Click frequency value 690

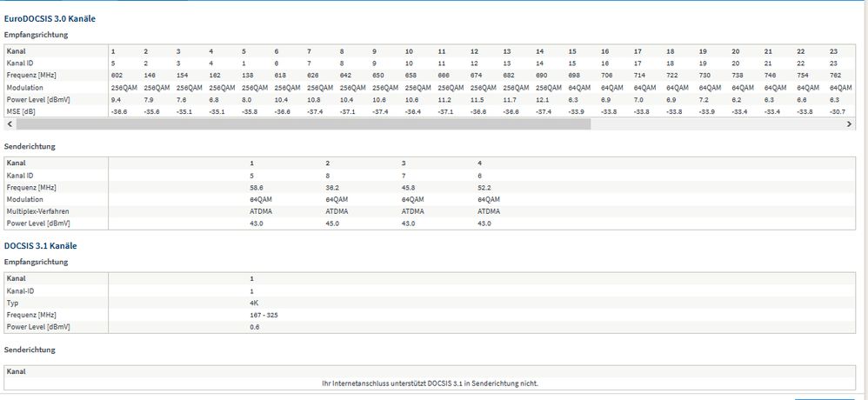542,76
